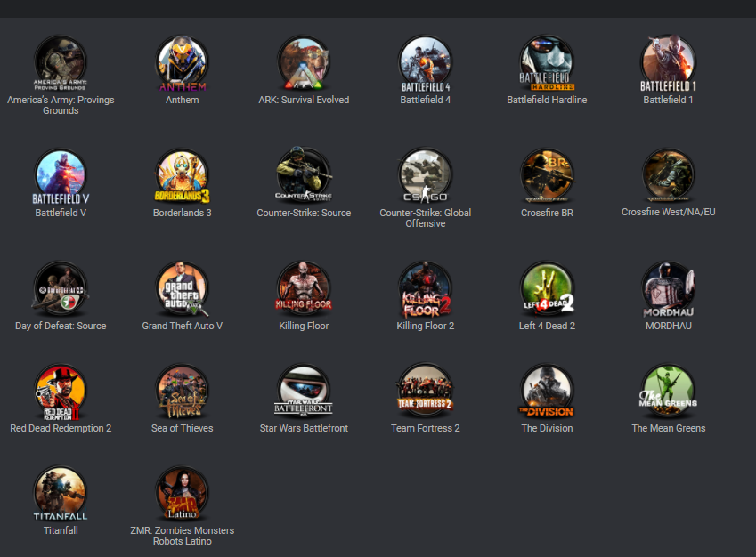Click the "Crossfire West/NA/EU" text label
This screenshot has width=756, height=557.
point(668,212)
